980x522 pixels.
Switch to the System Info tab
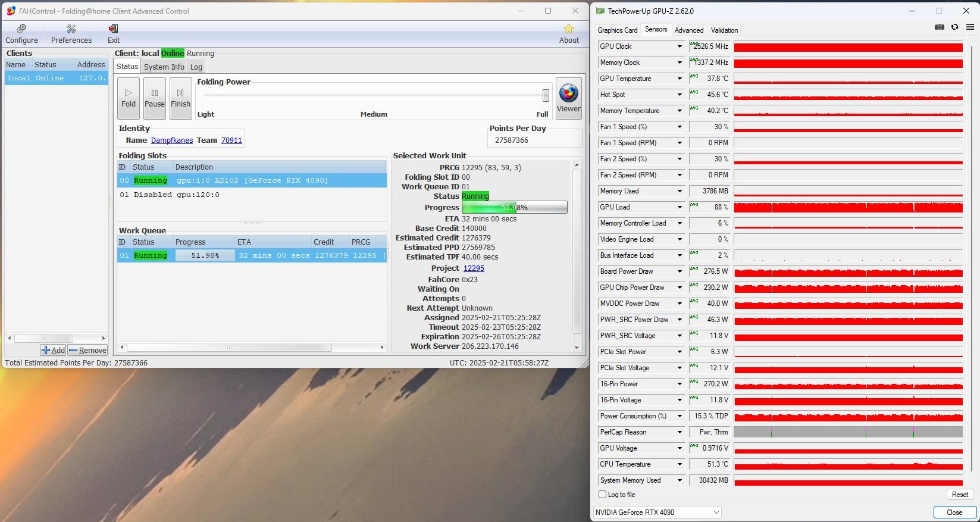tap(164, 67)
